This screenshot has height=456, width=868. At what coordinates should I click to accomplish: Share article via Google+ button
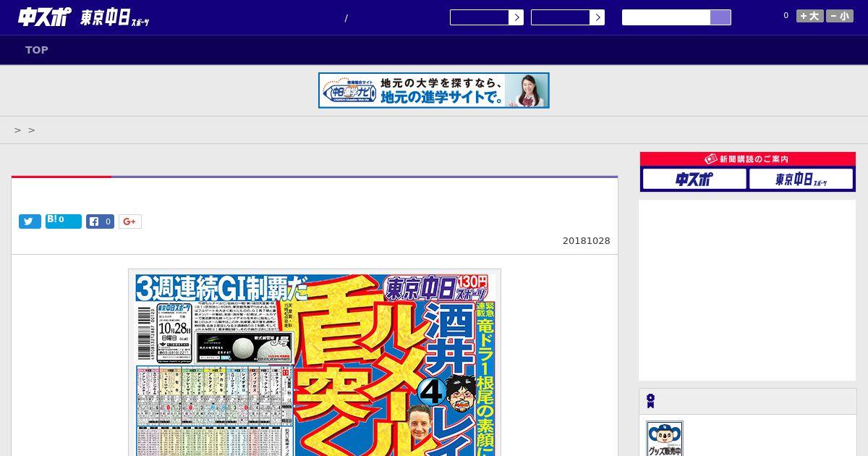coord(130,221)
